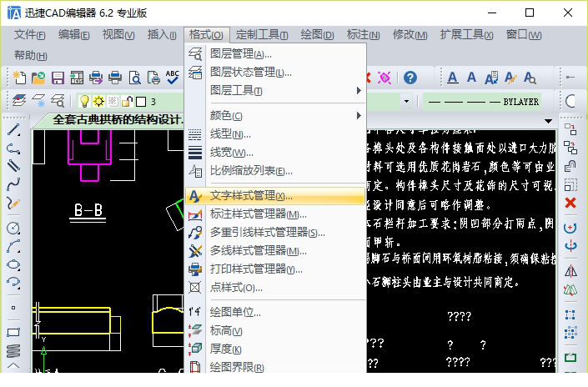The image size is (588, 387).
Task: Open the 视图(V) menu
Action: (x=118, y=35)
